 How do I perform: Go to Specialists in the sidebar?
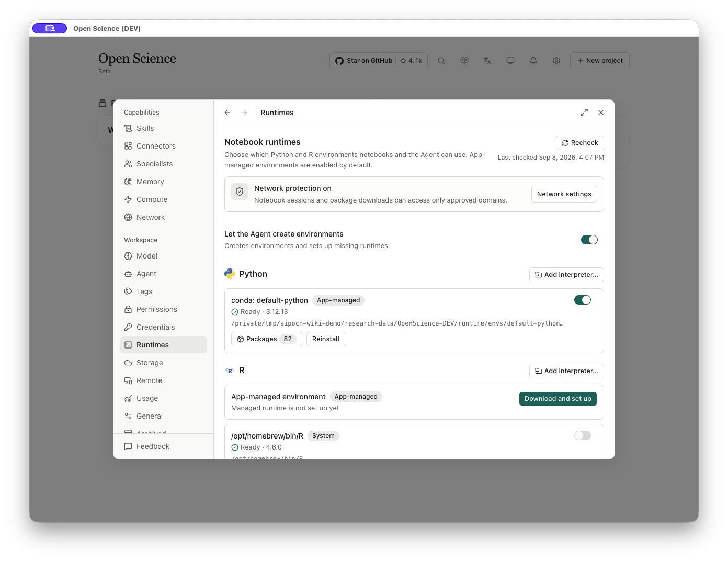[163, 164]
